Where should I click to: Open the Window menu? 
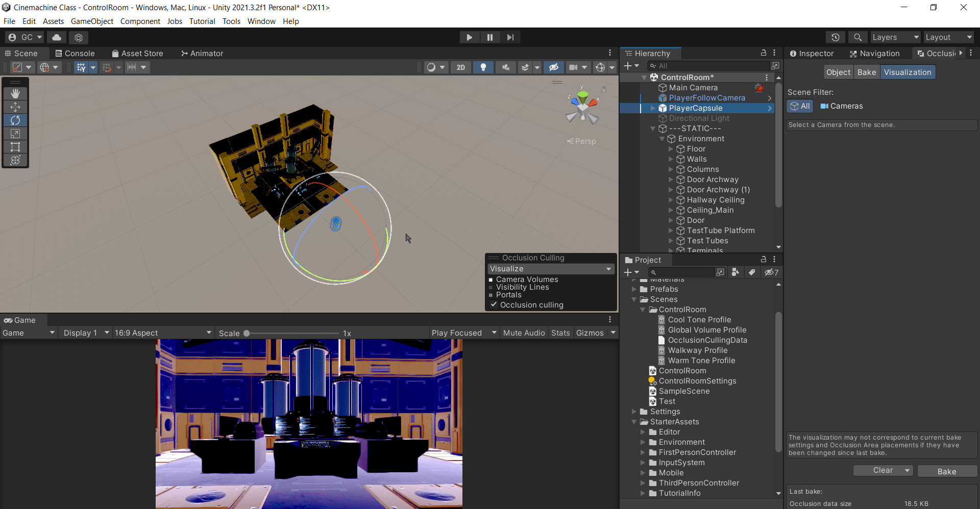261,21
